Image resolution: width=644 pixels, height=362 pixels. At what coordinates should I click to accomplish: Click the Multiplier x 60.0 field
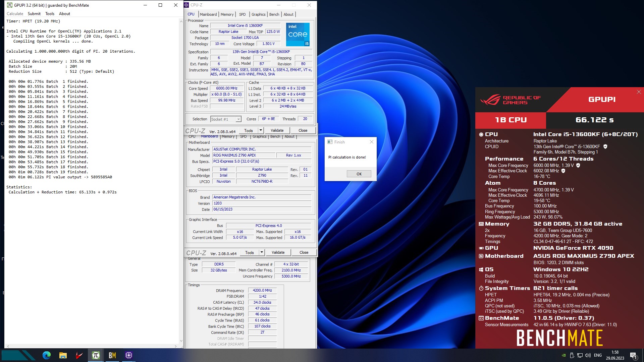pos(227,95)
